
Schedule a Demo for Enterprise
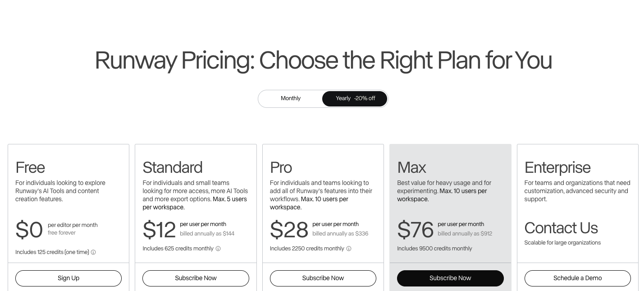(578, 278)
